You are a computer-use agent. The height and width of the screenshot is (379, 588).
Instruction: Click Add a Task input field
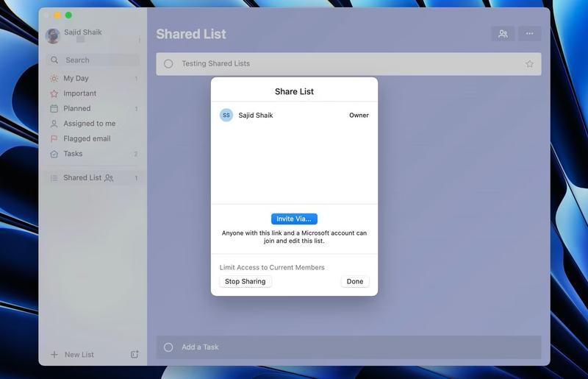[348, 347]
